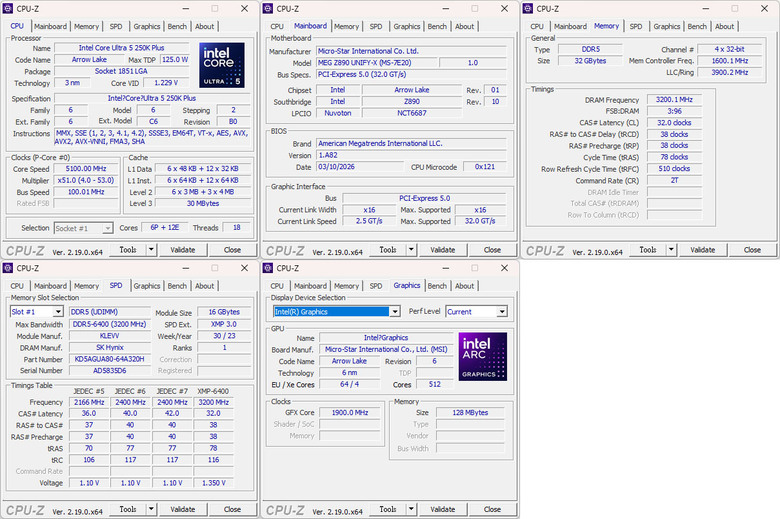Click the Serial Number value AD5835D6

coord(109,370)
